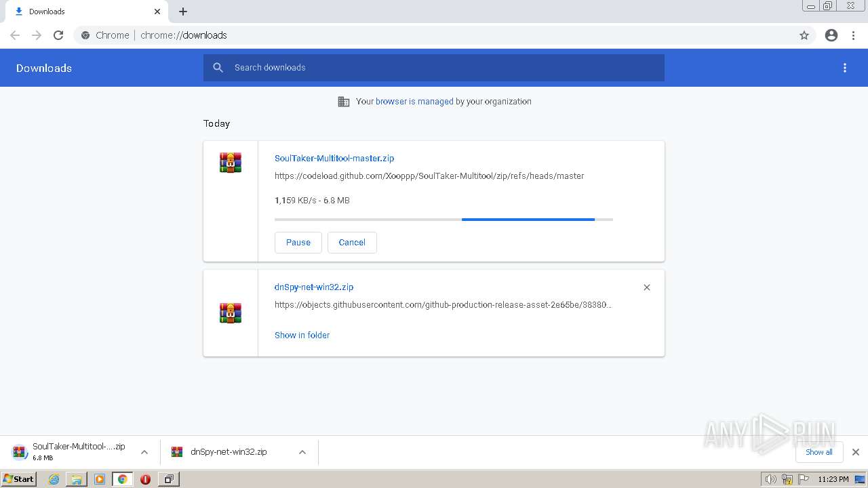Image resolution: width=868 pixels, height=488 pixels.
Task: Click the 'Today' date label
Action: coord(217,123)
